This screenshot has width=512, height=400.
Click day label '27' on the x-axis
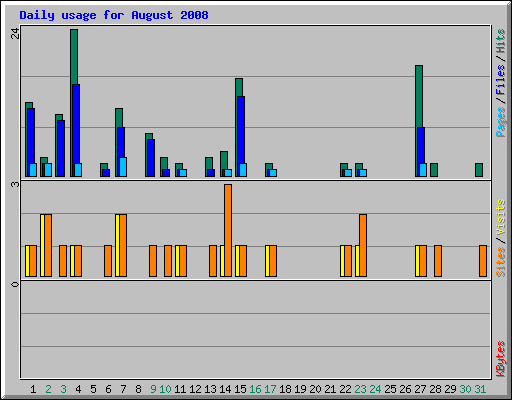click(420, 389)
